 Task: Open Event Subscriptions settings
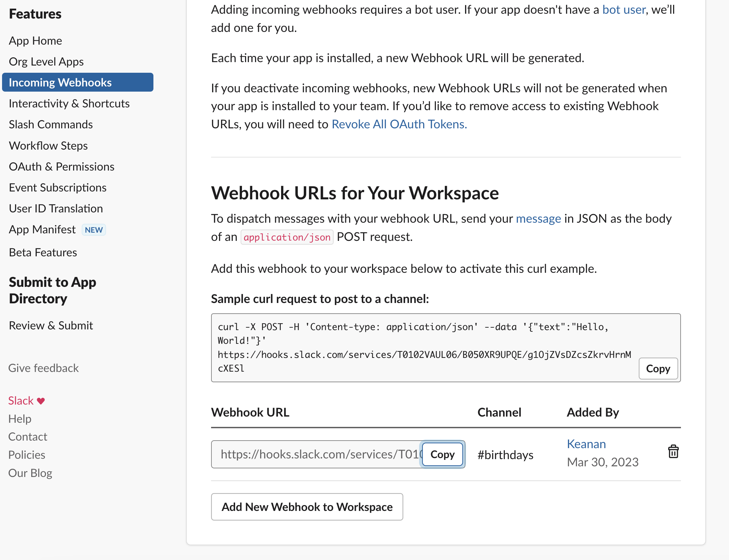58,188
